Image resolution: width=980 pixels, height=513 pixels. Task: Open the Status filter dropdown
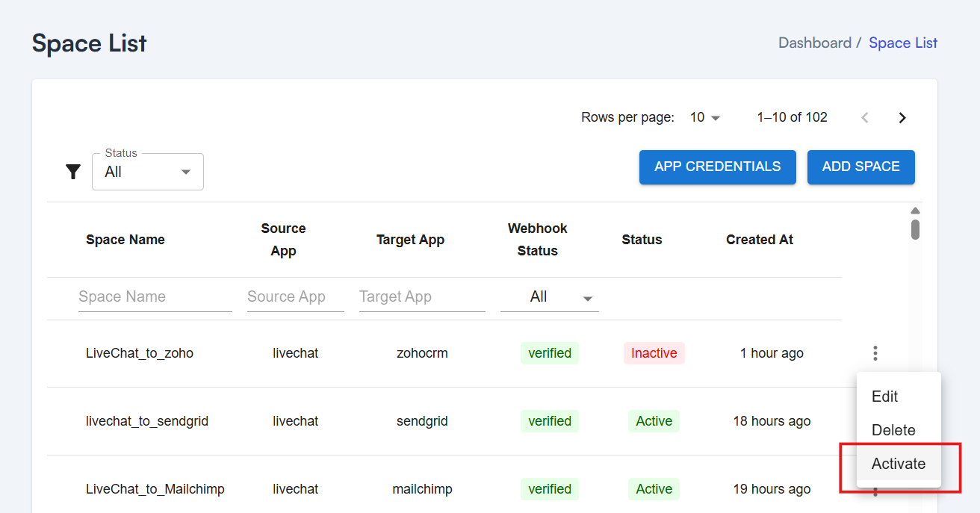coord(148,172)
